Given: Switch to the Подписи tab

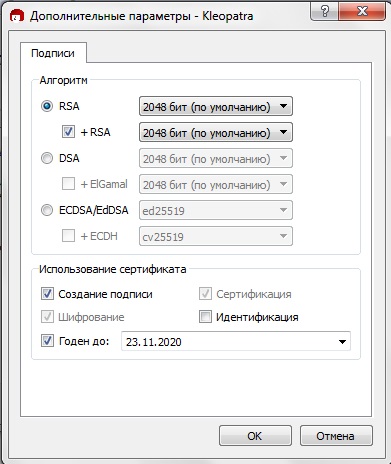Looking at the screenshot, I should [x=53, y=53].
